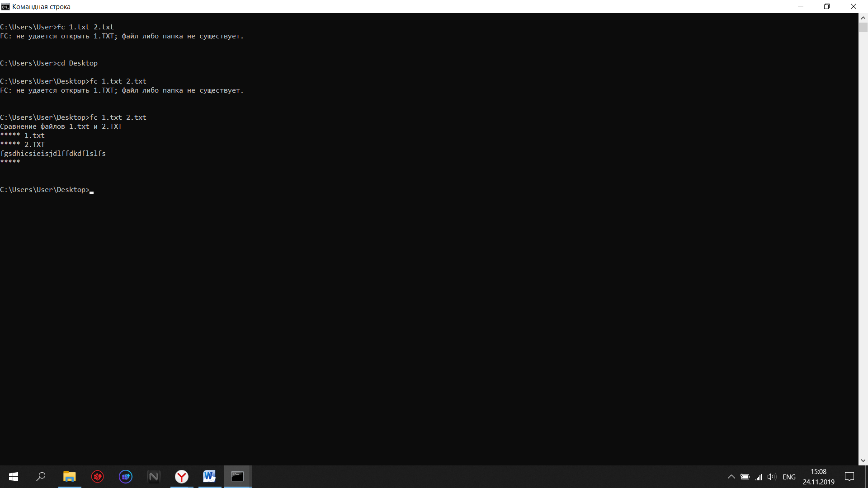
Task: Open taskbar search magnifier
Action: [41, 477]
